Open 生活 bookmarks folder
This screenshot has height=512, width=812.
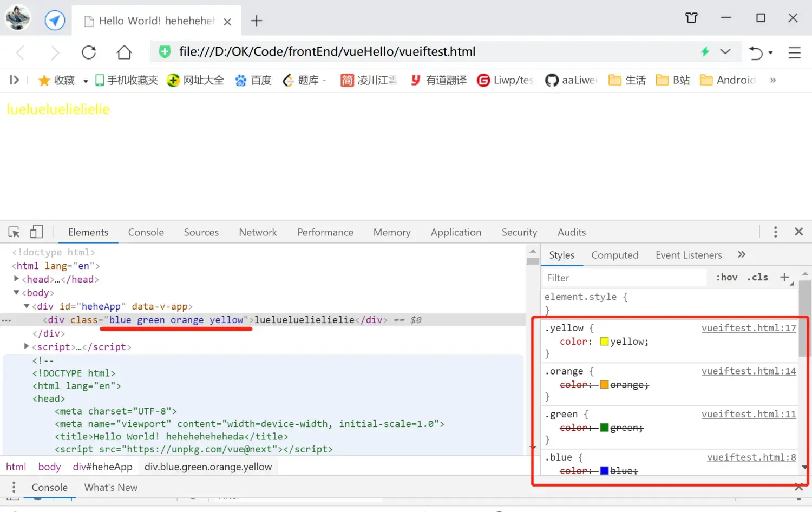click(627, 81)
